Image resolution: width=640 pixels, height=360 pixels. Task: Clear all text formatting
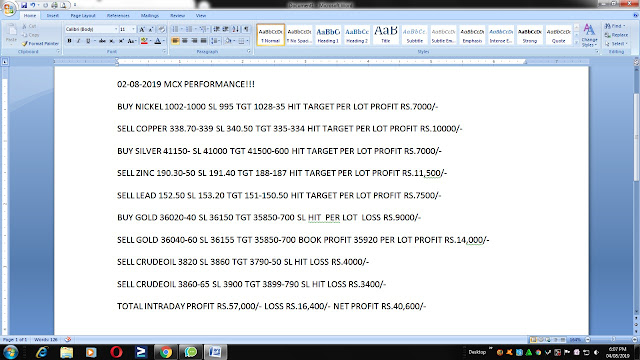pos(161,29)
